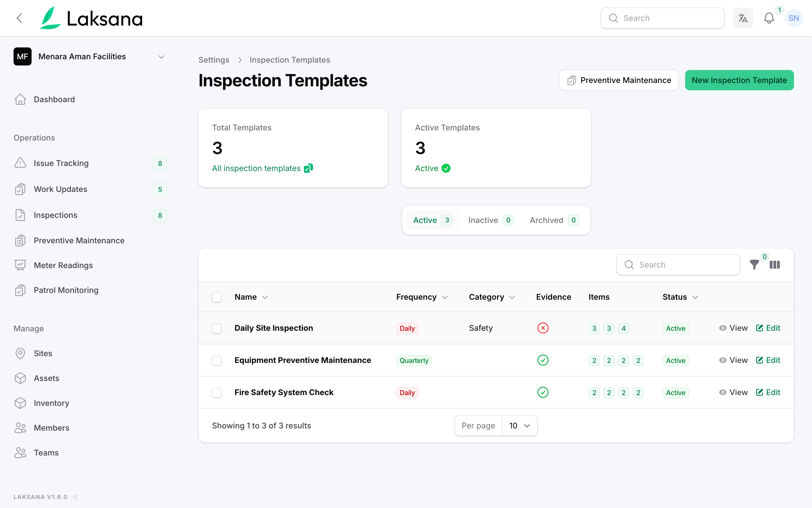Click the sparkle icon beside Laksana V1.6.0

click(x=76, y=497)
